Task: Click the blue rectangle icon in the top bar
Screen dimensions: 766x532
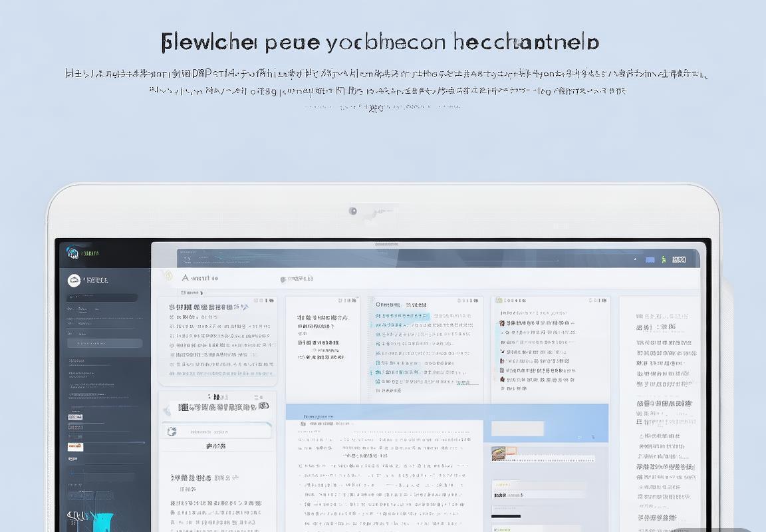Action: 650,260
